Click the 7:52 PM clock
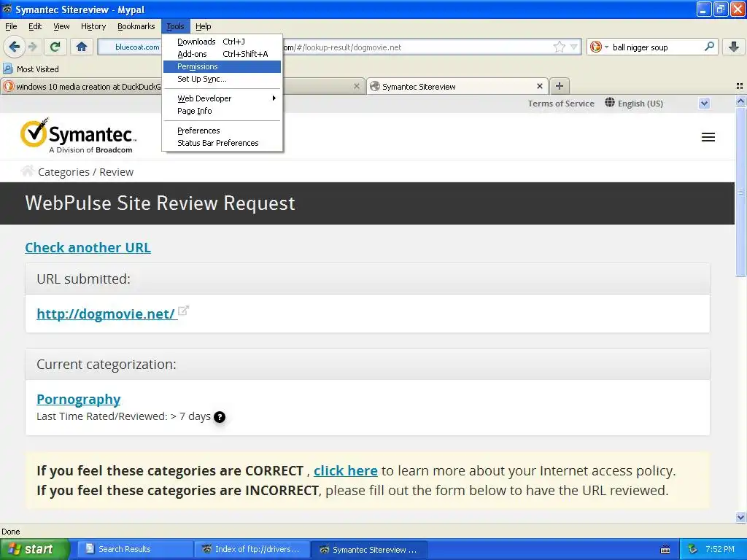This screenshot has width=747, height=560. click(x=720, y=549)
